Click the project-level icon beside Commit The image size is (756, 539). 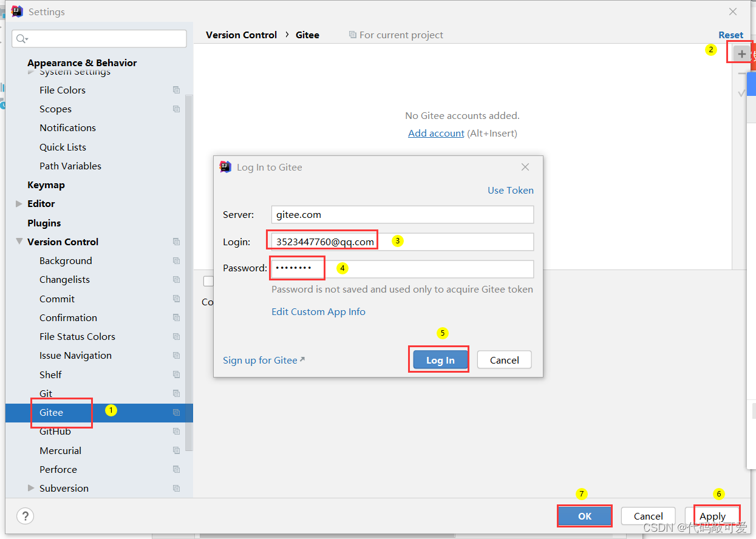(176, 299)
